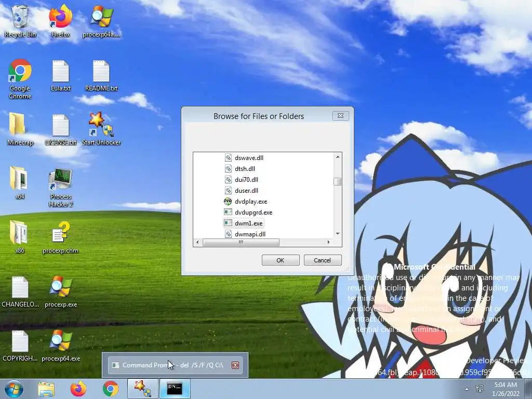Click OK in the Browse dialog
The width and height of the screenshot is (532, 399).
(x=280, y=260)
